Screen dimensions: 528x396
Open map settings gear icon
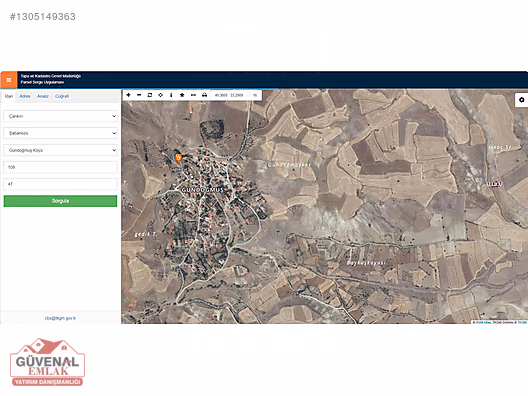[x=522, y=100]
